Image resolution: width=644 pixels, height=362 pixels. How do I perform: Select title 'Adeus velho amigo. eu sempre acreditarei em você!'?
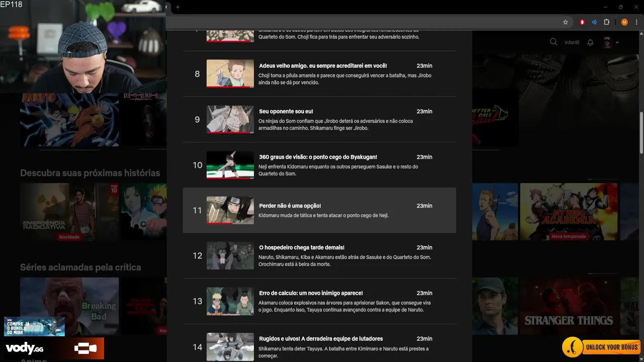tap(323, 66)
